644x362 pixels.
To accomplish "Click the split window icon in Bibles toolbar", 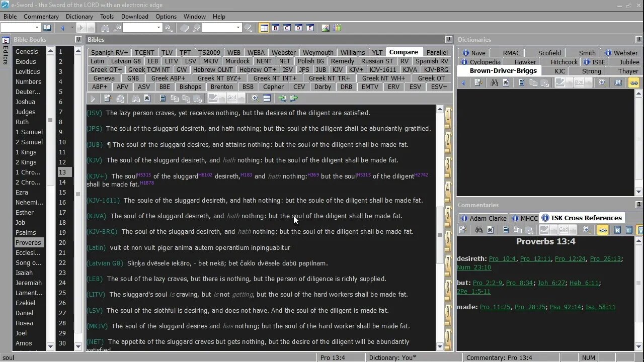I will [267, 99].
